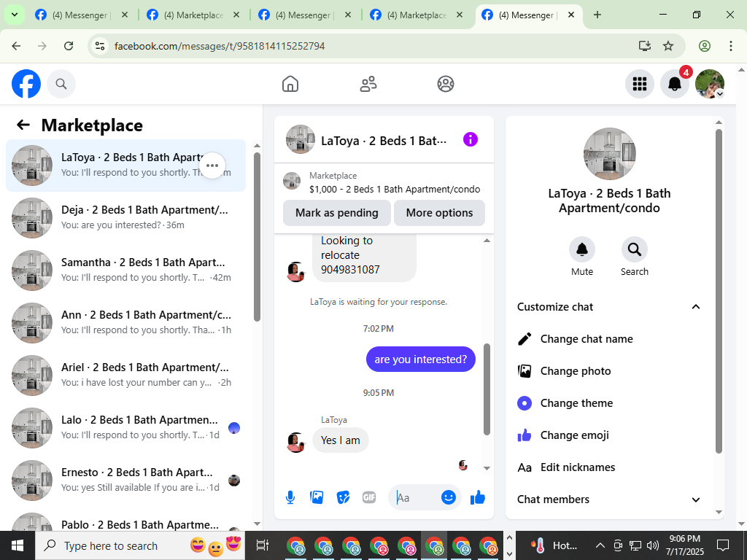Click the Windows taskbar search box
This screenshot has width=747, height=560.
[140, 545]
